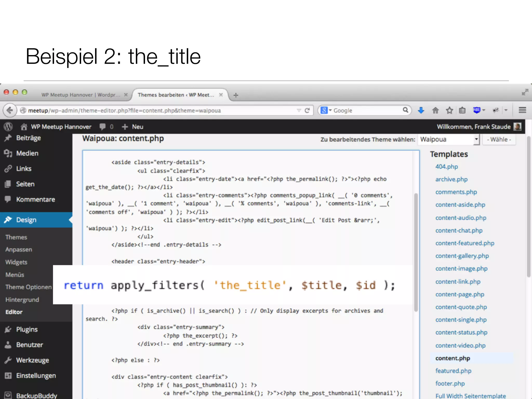Open content-aside.php template
Image resolution: width=532 pixels, height=399 pixels.
460,205
